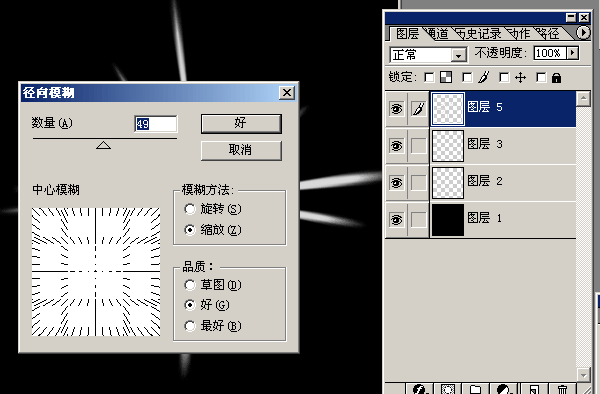
Task: Minimize the Layers palette window
Action: [571, 18]
